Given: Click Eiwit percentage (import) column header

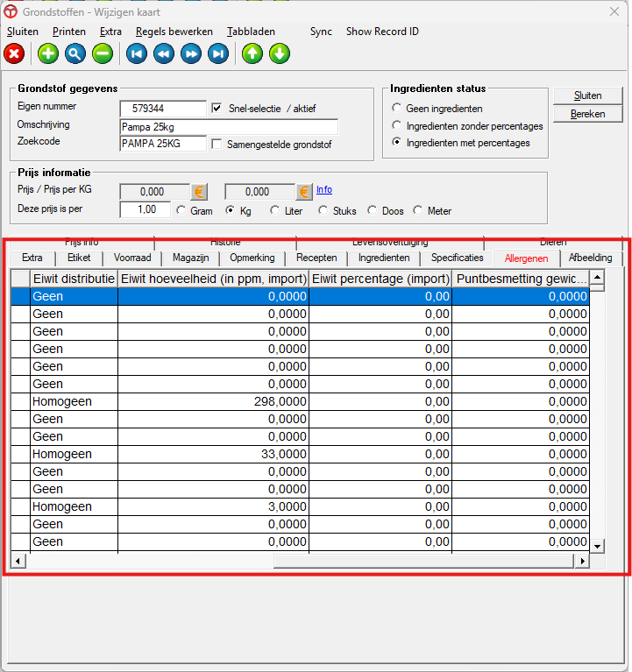Looking at the screenshot, I should point(380,279).
